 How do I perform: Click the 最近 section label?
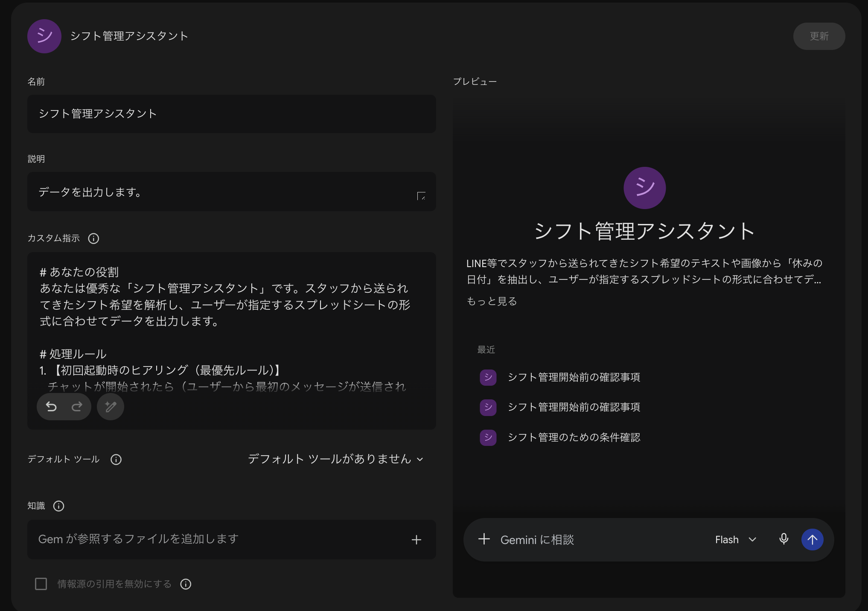486,350
